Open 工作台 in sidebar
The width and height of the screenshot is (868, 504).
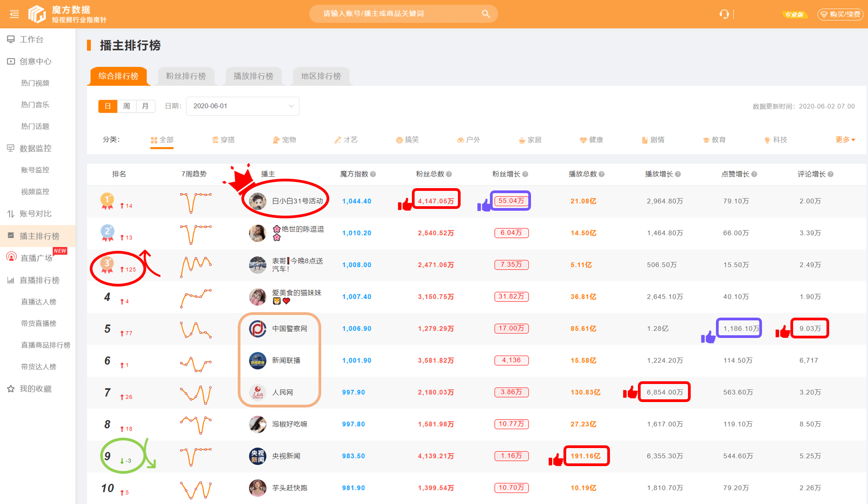[32, 39]
